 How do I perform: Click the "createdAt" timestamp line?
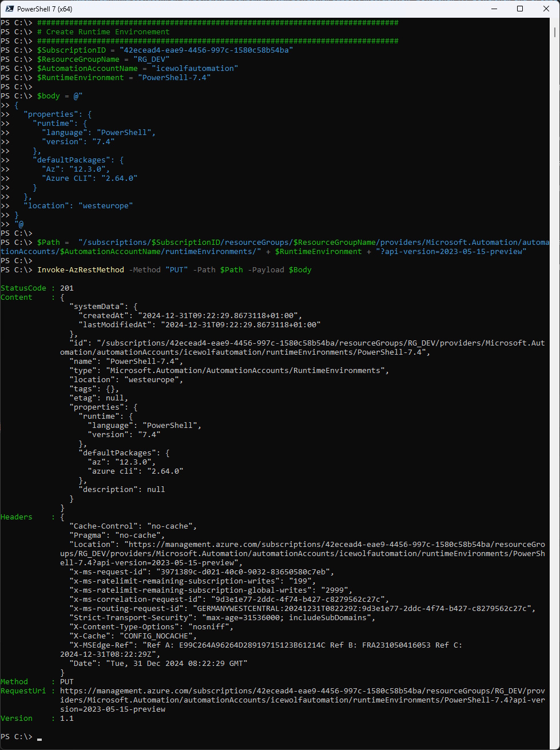pyautogui.click(x=190, y=316)
